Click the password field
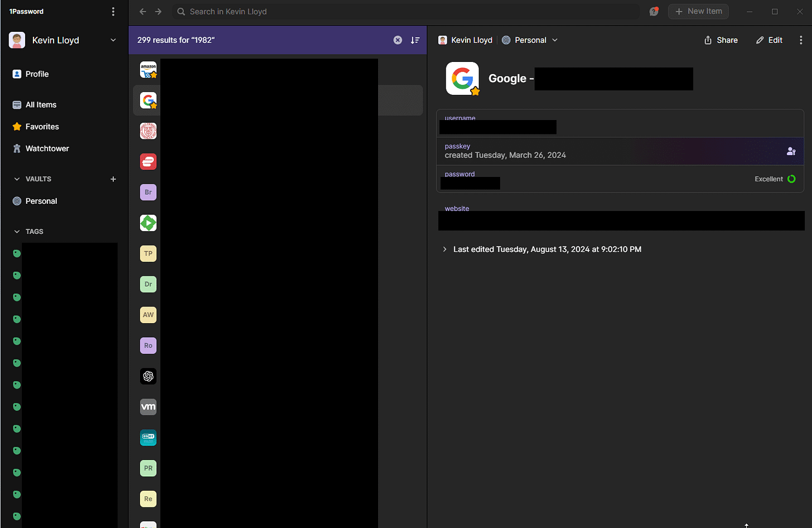 [620, 179]
